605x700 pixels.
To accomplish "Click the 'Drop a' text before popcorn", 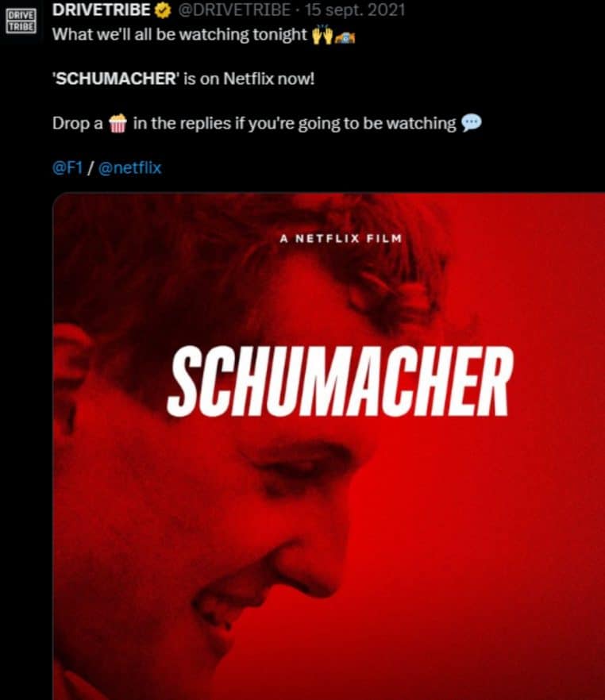I will (78, 124).
